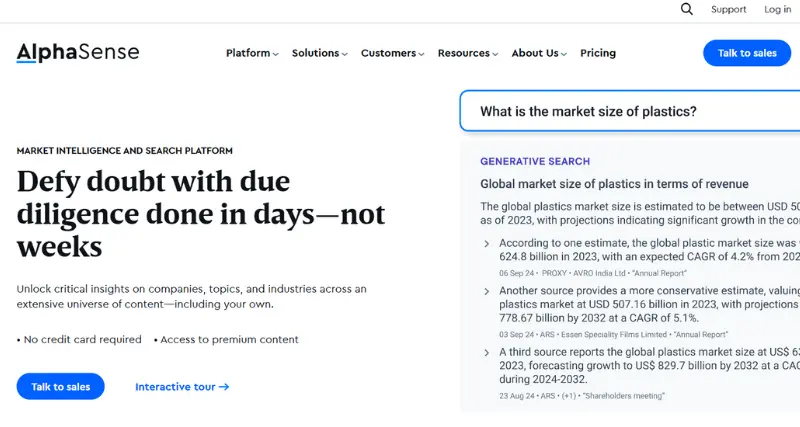Click the search magnifier icon
Screen dimensions: 800x427
[687, 9]
